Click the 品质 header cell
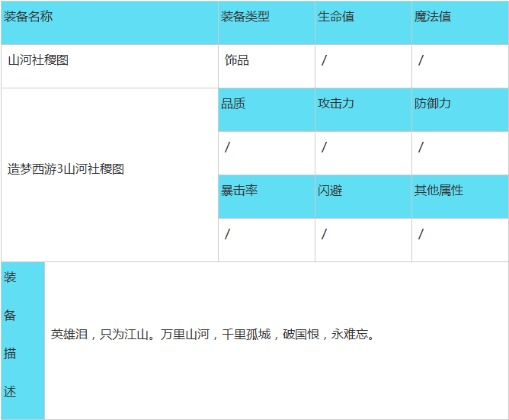Screen dimensions: 509x420 267,110
